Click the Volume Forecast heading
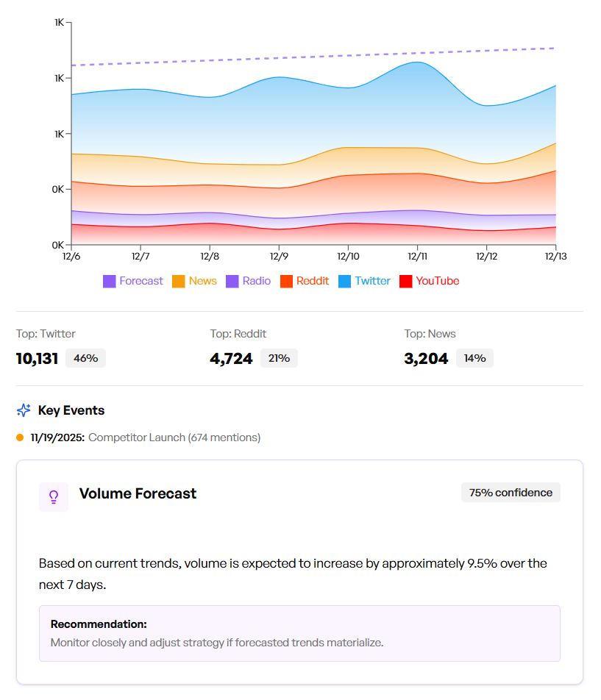601x700 pixels. 138,493
